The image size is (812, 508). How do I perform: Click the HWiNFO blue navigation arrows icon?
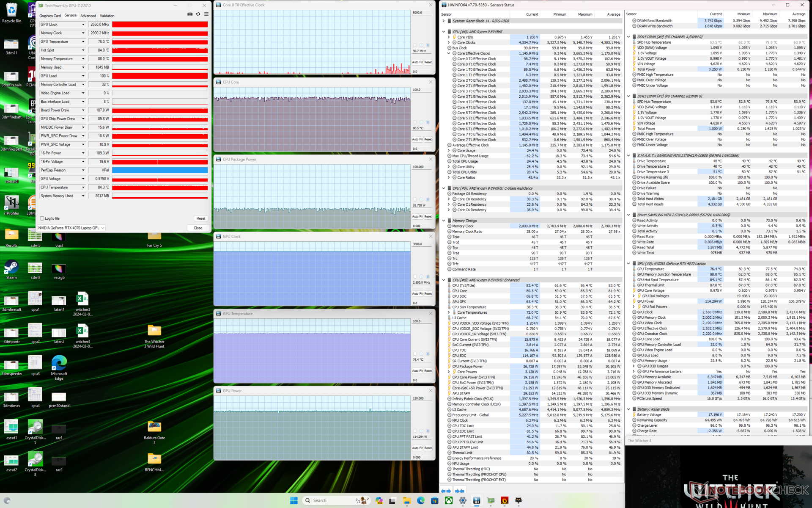(x=446, y=491)
